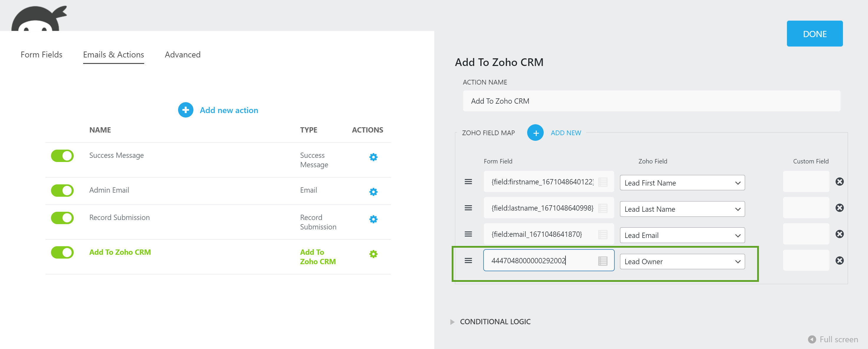
Task: Click the plus icon beside Add new action
Action: [x=185, y=110]
